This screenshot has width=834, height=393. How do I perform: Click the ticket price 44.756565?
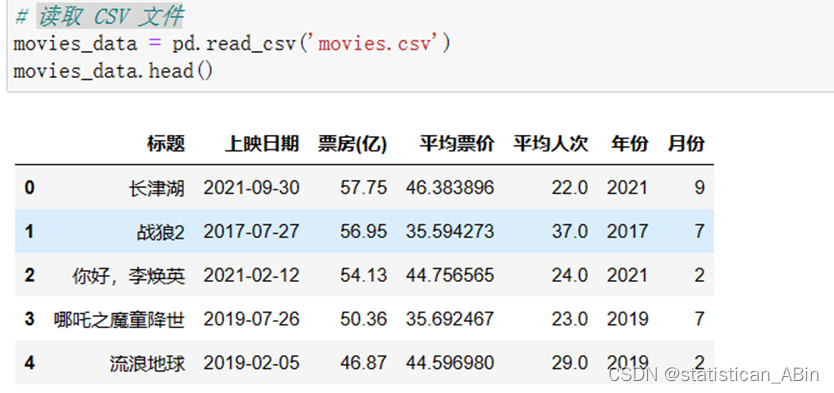coord(450,275)
